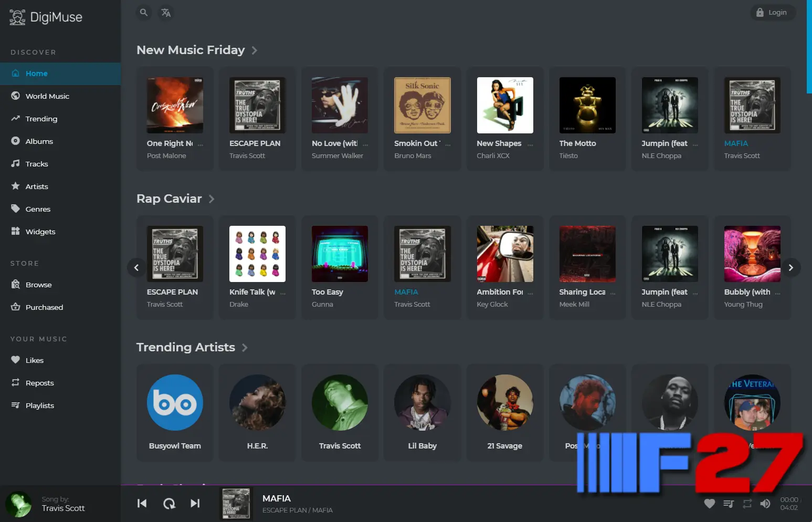Open One Right Now album cover
The height and width of the screenshot is (522, 812).
pyautogui.click(x=175, y=105)
